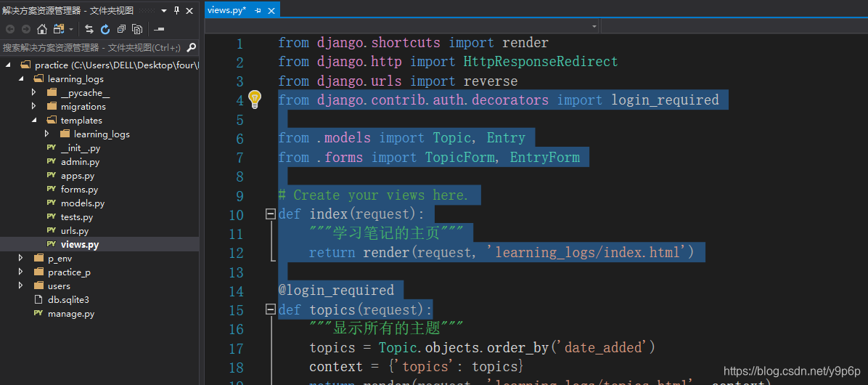Click Sync with Active Document arrows icon
Screen dimensions: 868x385
pyautogui.click(x=89, y=29)
